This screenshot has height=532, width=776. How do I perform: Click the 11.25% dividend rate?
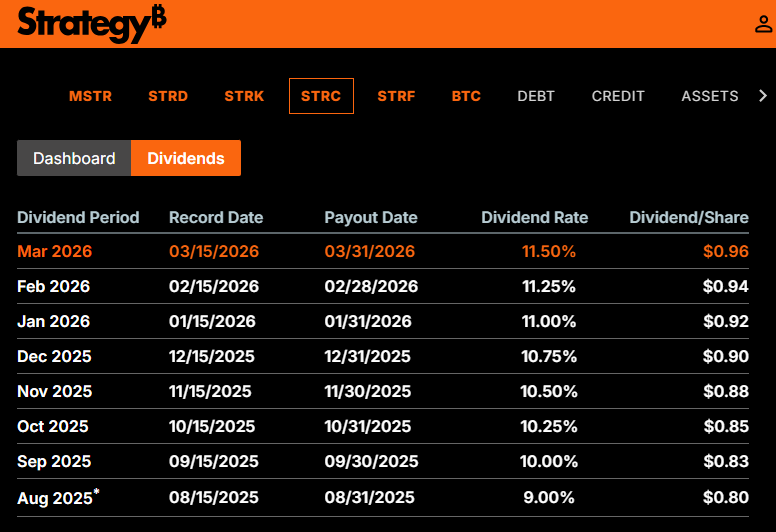coord(549,286)
